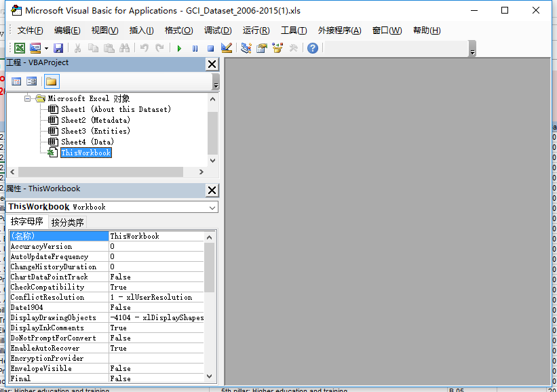Screen dimensions: 557x392
Task: Save the workbook with the floppy disk icon
Action: pyautogui.click(x=58, y=48)
